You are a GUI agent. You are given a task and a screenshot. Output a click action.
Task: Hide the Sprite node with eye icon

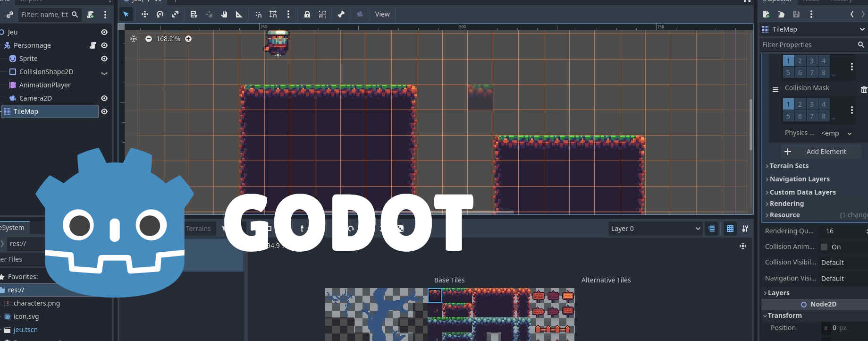pos(104,59)
